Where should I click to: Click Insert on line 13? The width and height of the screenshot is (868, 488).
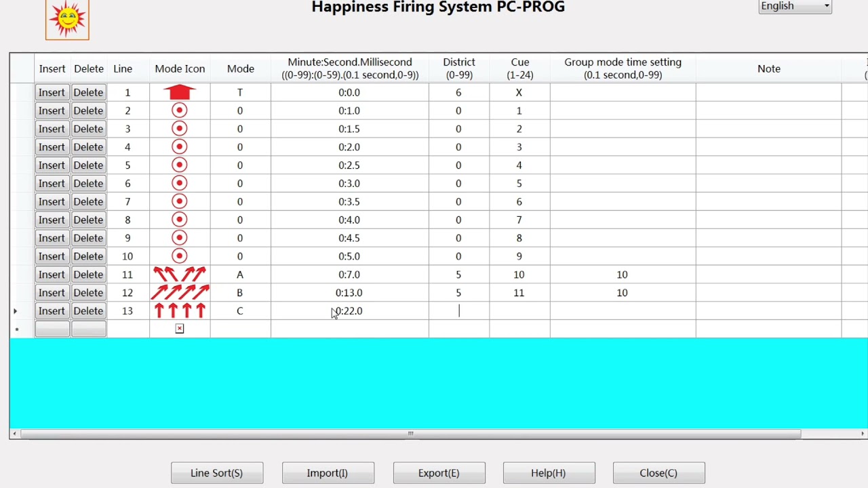tap(52, 311)
